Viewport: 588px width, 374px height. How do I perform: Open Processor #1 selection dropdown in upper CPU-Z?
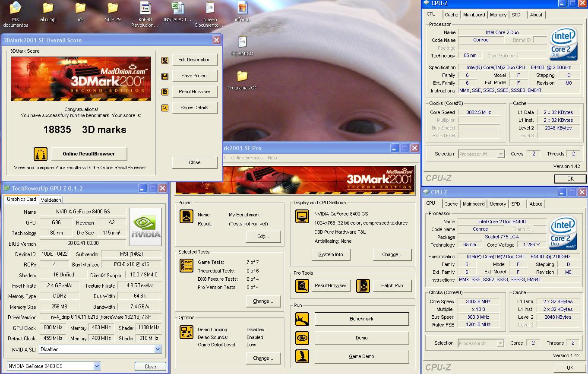[500, 154]
